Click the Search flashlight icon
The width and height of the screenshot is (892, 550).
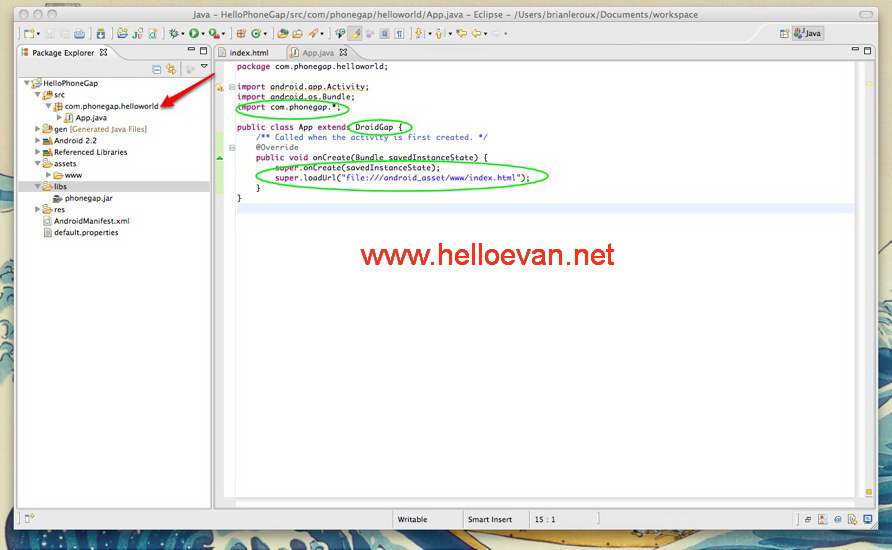coord(313,34)
